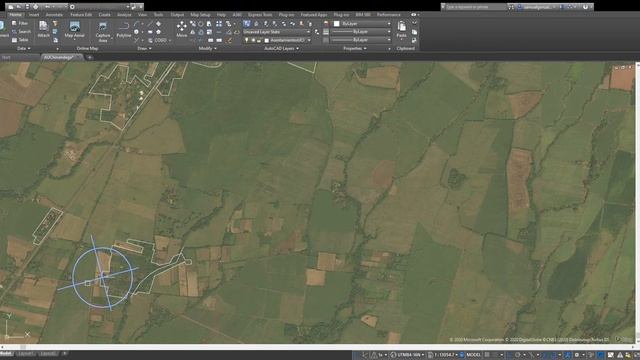Expand the Modify panel
Image resolution: width=640 pixels, height=360 pixels.
tap(207, 49)
